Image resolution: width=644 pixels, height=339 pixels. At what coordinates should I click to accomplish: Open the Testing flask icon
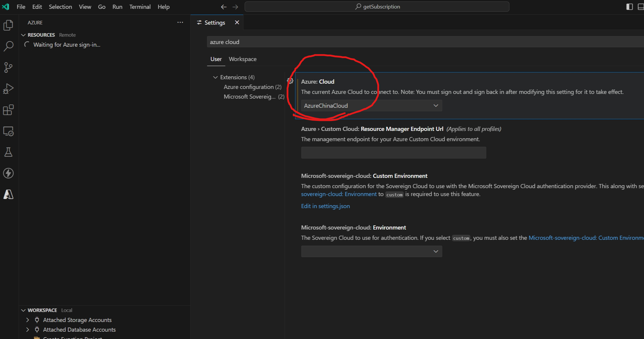pos(8,152)
